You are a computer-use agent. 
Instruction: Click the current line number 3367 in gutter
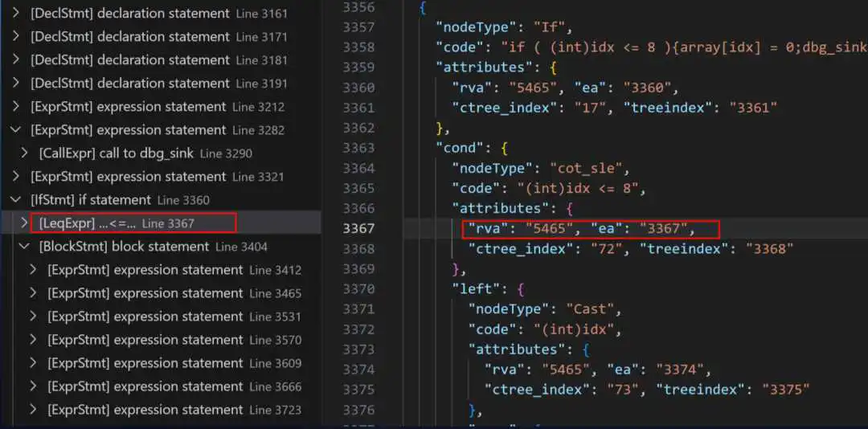358,228
